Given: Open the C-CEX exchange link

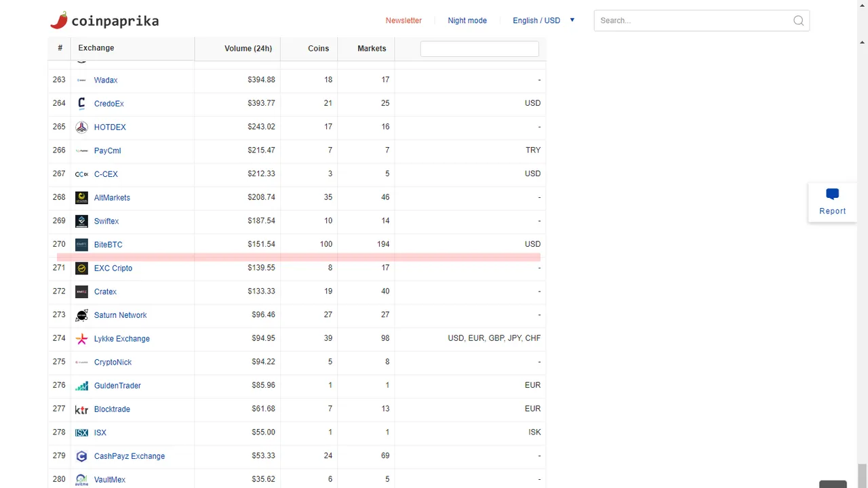Looking at the screenshot, I should tap(106, 174).
